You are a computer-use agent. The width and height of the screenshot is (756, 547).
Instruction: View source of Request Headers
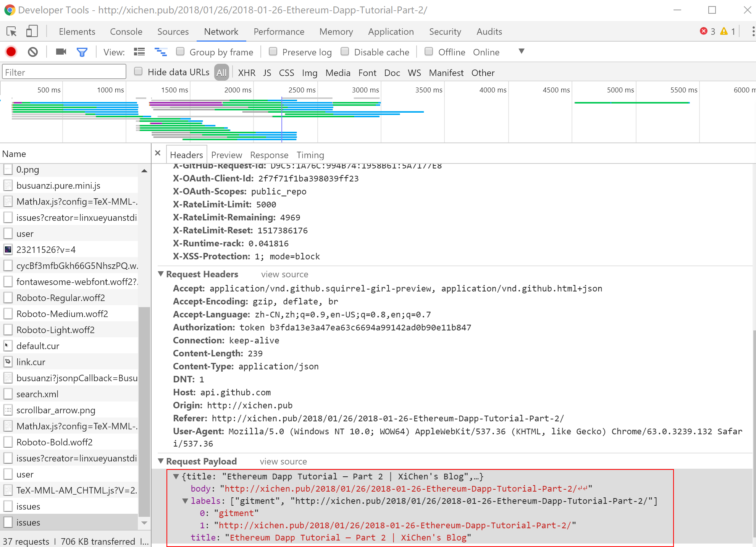285,274
